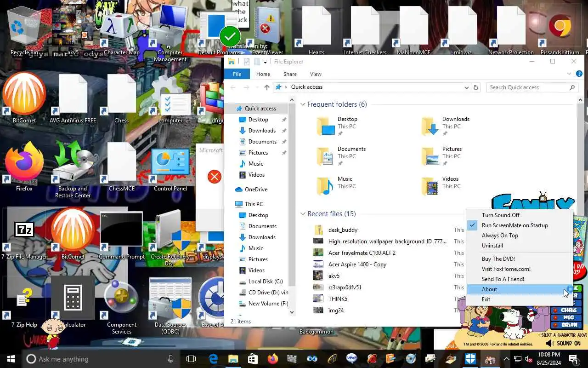Click the Cortana microphone icon
The width and height of the screenshot is (588, 368).
click(x=171, y=359)
